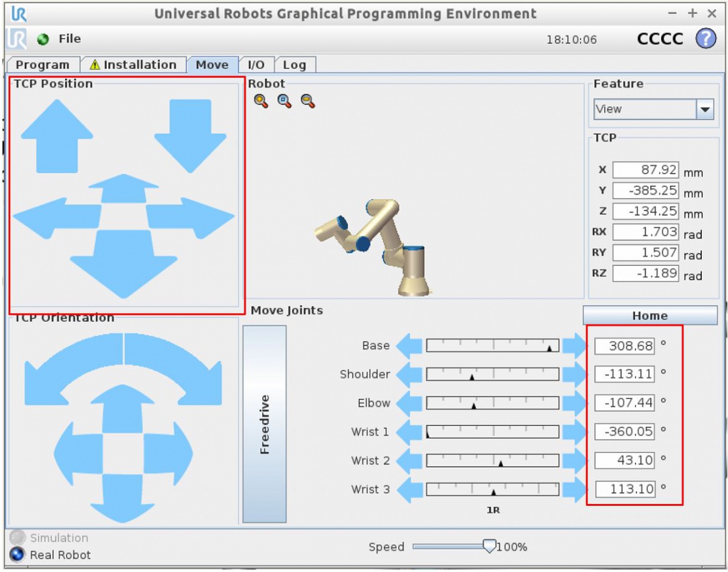Click the TCP Position up arrow (top left)

point(57,136)
